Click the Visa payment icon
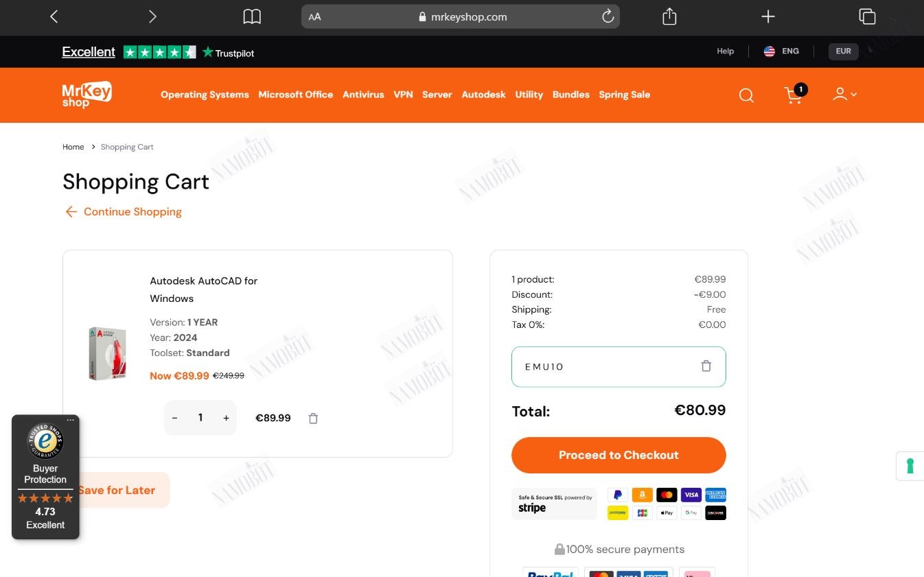The width and height of the screenshot is (924, 577). (x=691, y=495)
